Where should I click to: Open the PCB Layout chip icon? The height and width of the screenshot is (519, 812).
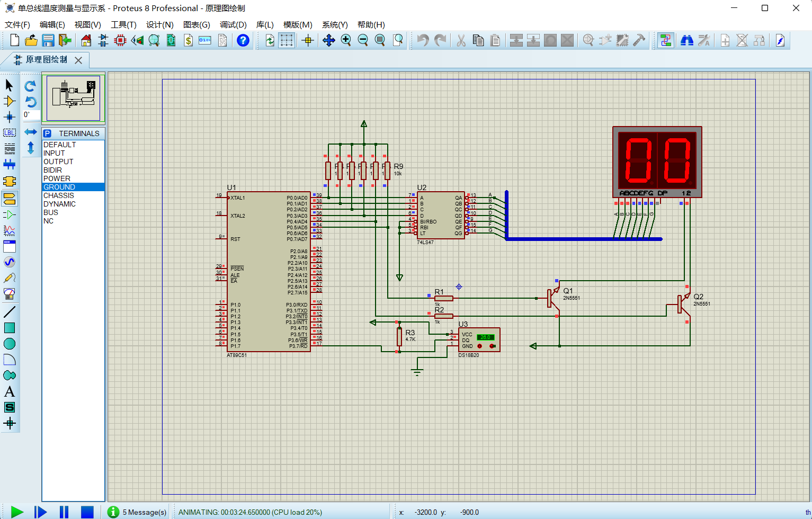tap(120, 40)
